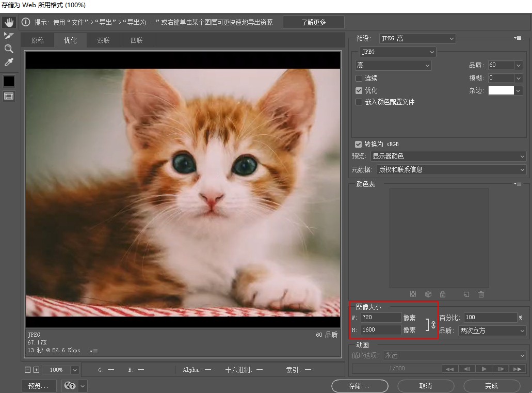Click the 了解更多 button
The height and width of the screenshot is (393, 532).
[x=313, y=22]
